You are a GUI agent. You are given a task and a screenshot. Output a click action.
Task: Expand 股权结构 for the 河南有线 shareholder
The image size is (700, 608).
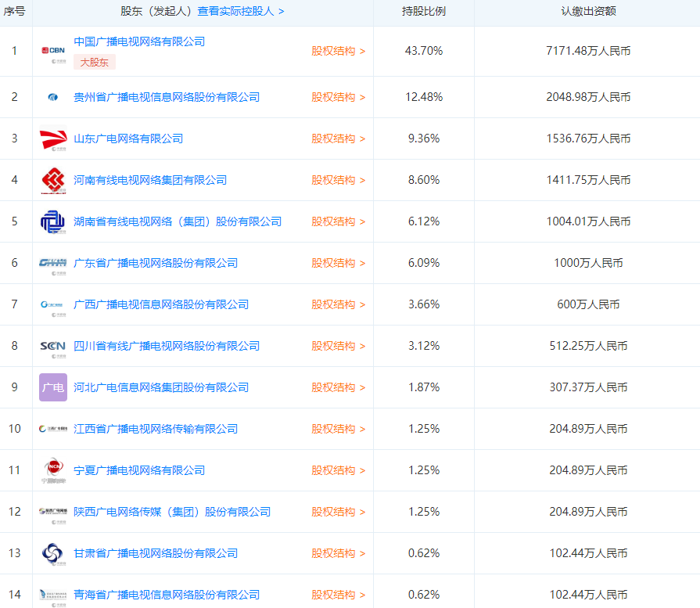tap(339, 180)
